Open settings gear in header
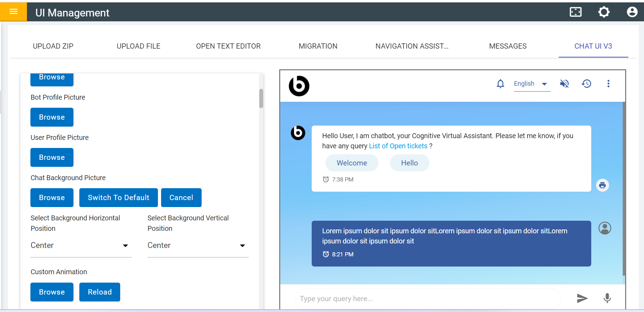 (x=604, y=12)
